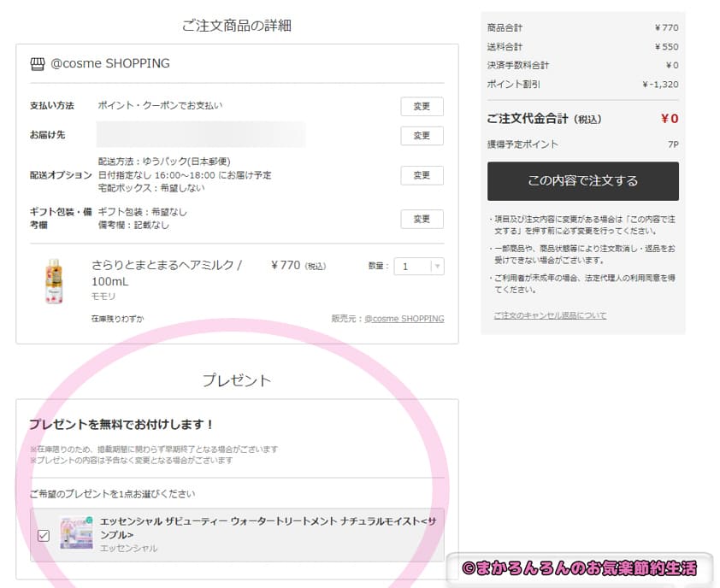This screenshot has height=588, width=720.
Task: Select the エッセンシャル brand label
Action: click(x=128, y=548)
